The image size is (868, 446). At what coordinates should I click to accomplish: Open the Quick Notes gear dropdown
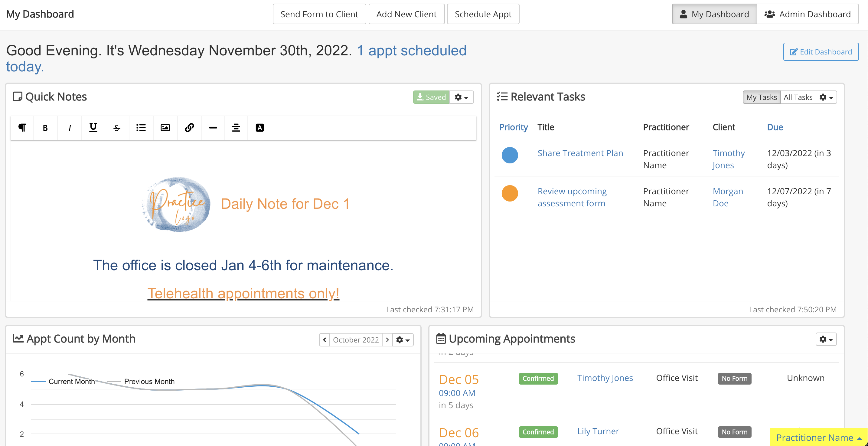pyautogui.click(x=461, y=97)
